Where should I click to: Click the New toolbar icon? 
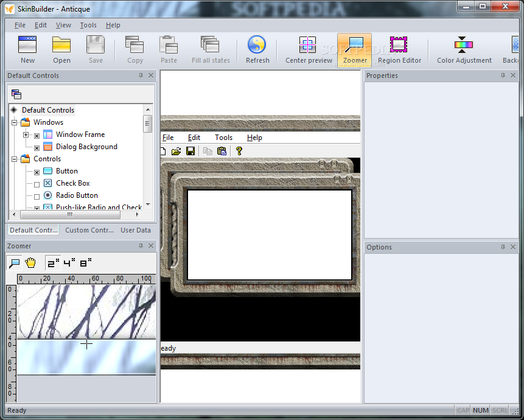tap(27, 45)
